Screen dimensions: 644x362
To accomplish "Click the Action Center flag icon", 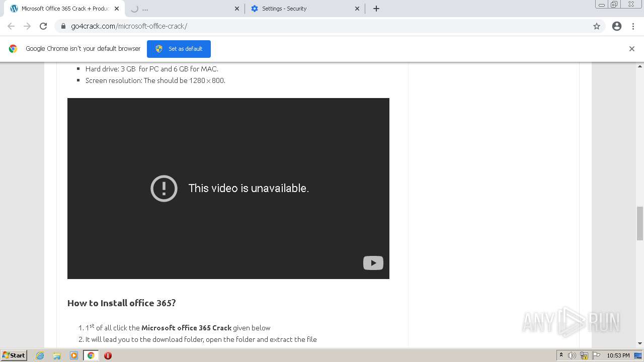I will 596,355.
